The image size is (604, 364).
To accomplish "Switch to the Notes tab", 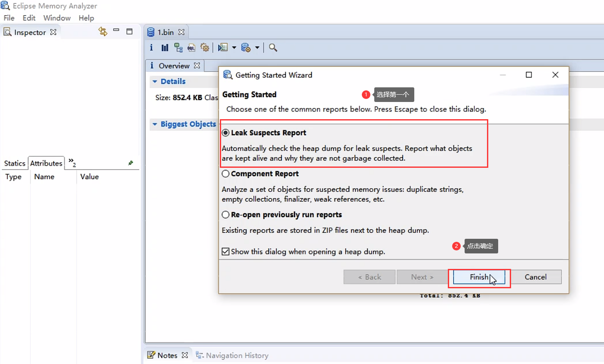I will [x=167, y=355].
